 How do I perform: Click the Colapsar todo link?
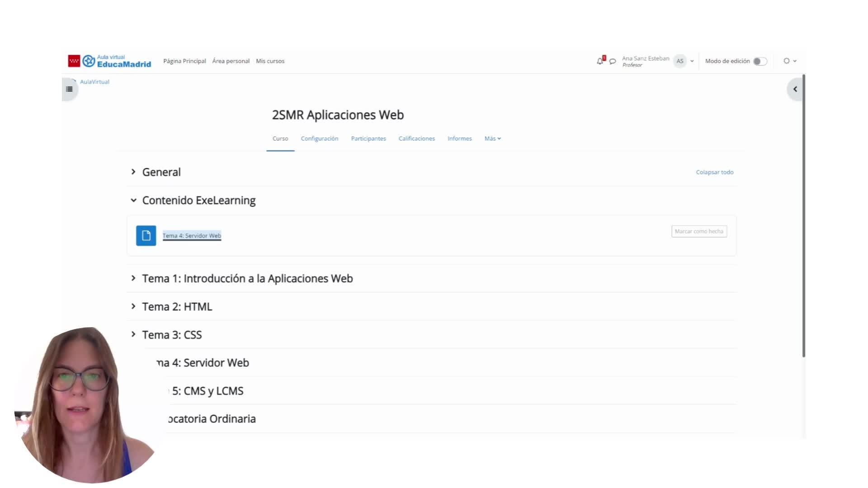click(714, 172)
